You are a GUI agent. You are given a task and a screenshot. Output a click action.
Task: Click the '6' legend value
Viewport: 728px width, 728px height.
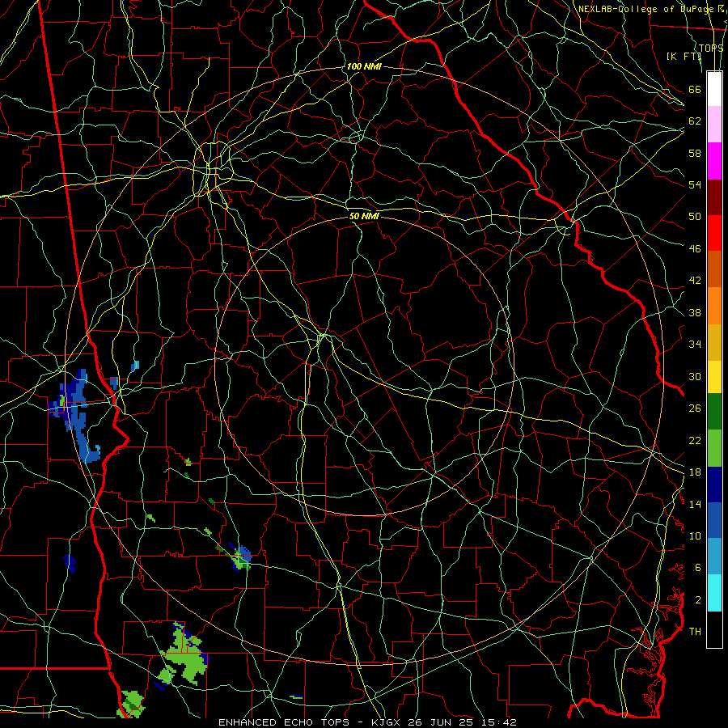coord(697,568)
